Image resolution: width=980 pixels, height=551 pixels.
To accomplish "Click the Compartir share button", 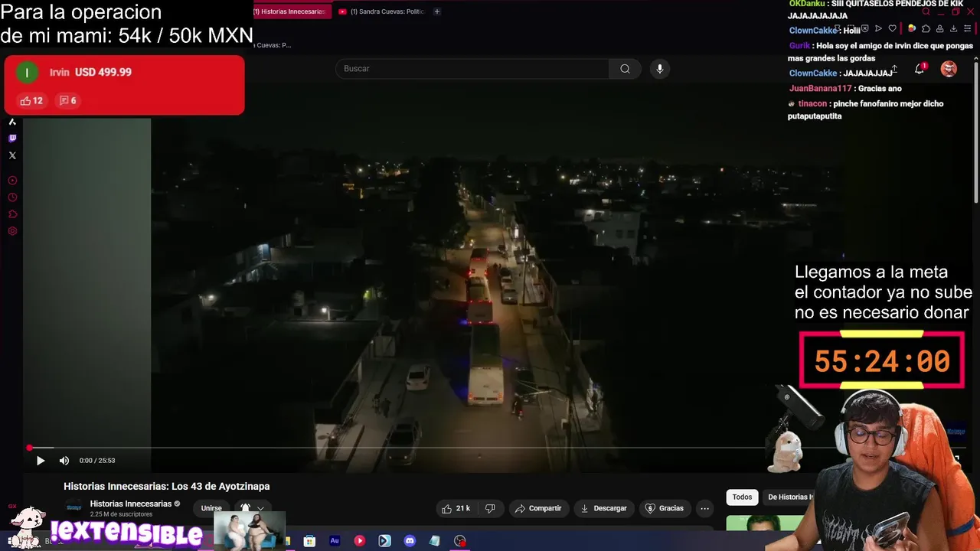I will pos(538,508).
